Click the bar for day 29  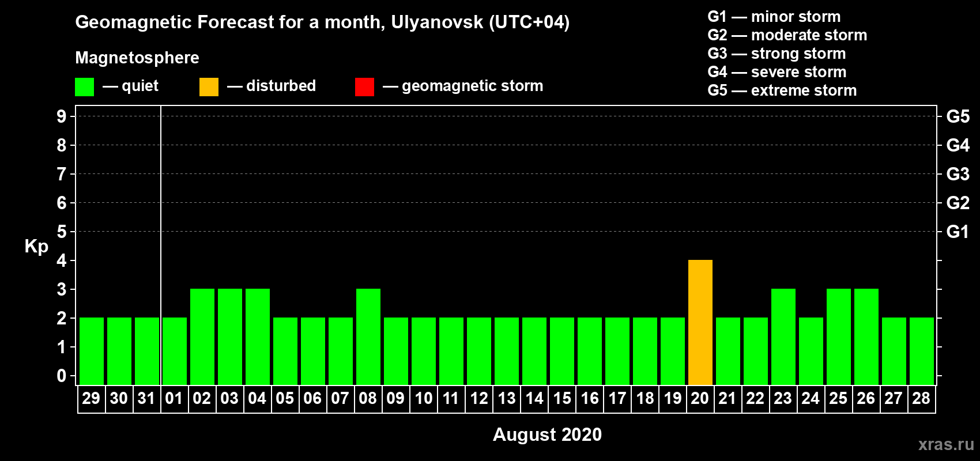point(92,352)
